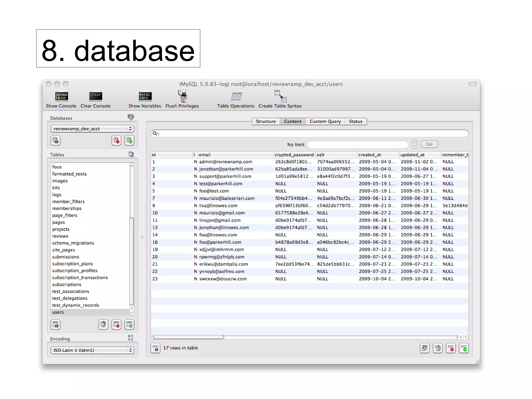Click the delete row button at bottom right
This screenshot has width=532, height=399.
[451, 348]
